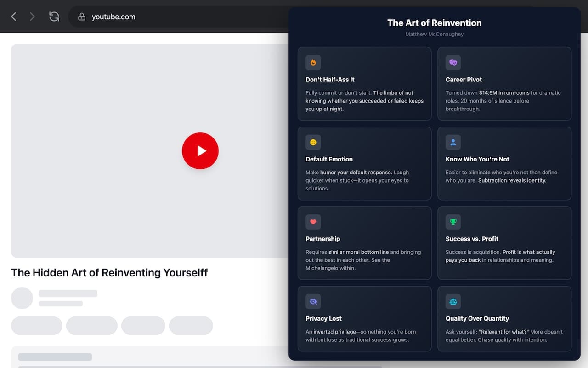Play the video with the red play button

point(200,151)
